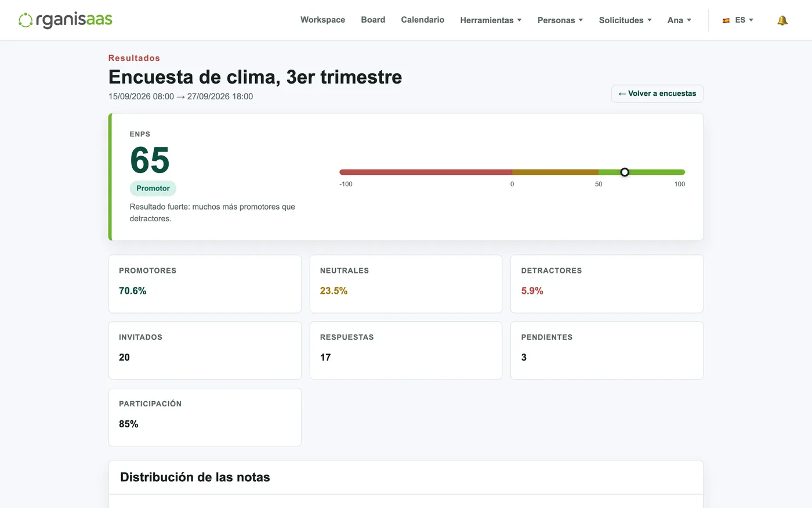This screenshot has height=508, width=812.
Task: Open Calendario in the navigation bar
Action: pyautogui.click(x=423, y=20)
